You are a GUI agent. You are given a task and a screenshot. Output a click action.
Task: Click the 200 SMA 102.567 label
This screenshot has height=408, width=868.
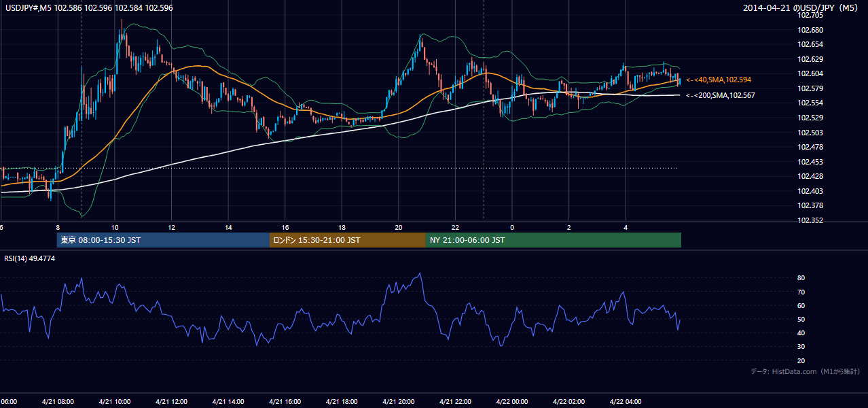[720, 95]
